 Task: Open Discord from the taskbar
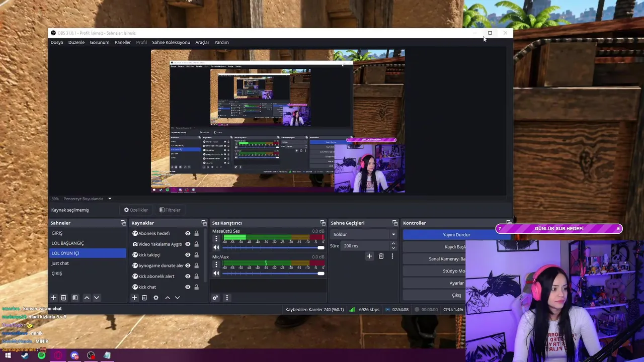[x=75, y=355]
